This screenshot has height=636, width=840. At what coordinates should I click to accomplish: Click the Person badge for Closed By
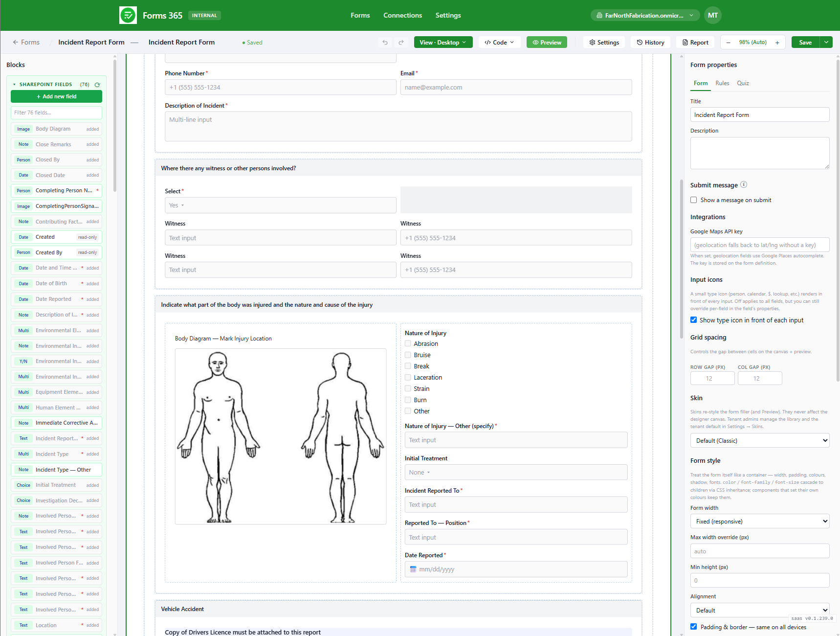pos(23,160)
